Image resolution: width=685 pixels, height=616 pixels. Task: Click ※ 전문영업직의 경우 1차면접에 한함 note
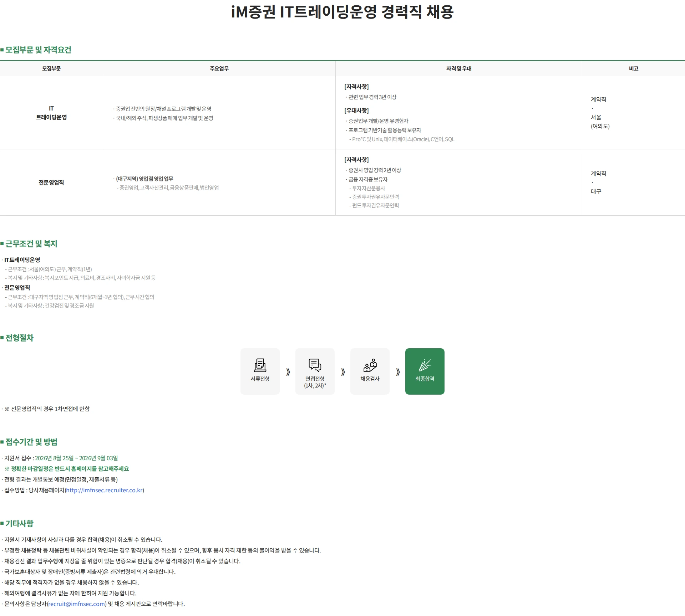click(47, 409)
